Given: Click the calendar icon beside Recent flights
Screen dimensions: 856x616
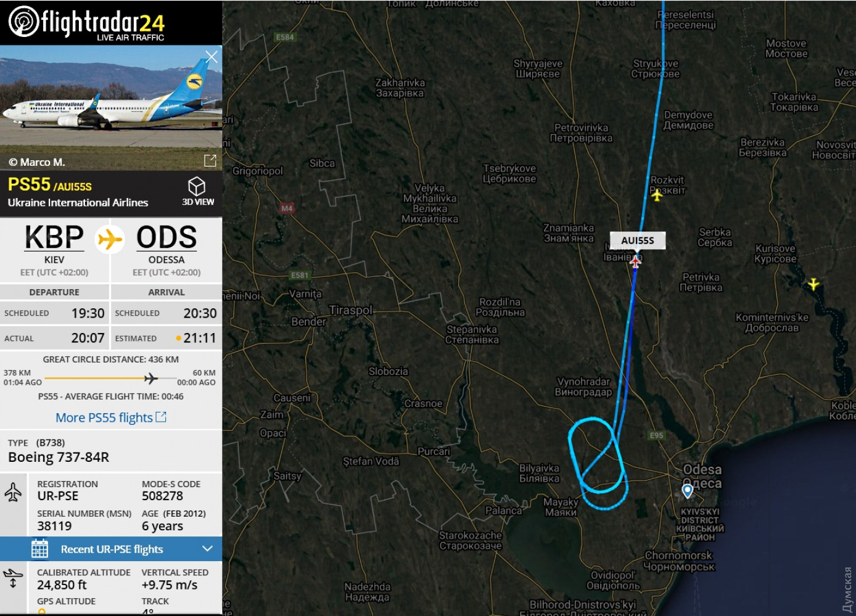Looking at the screenshot, I should (39, 549).
